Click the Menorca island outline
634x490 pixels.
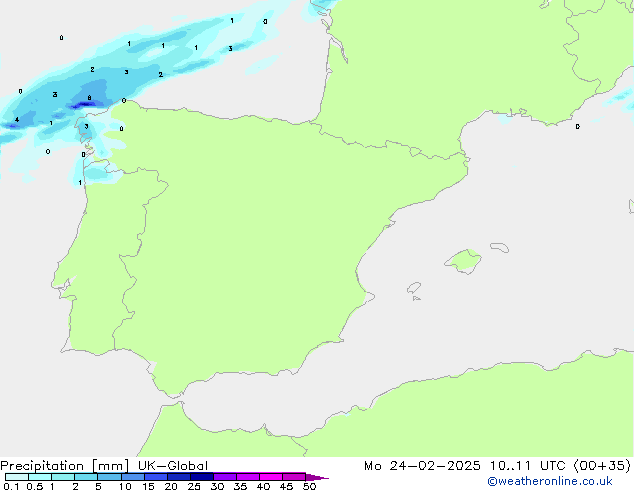click(500, 247)
